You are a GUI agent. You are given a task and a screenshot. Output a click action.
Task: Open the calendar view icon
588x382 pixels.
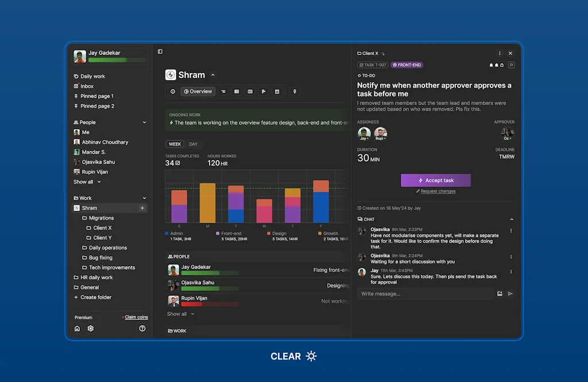pos(277,92)
